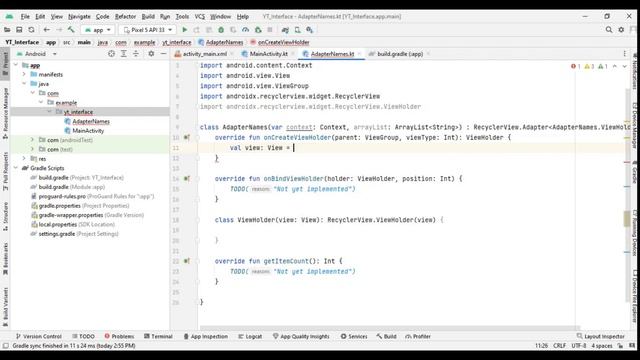
Task: Open the Terminal tool window
Action: pyautogui.click(x=158, y=336)
